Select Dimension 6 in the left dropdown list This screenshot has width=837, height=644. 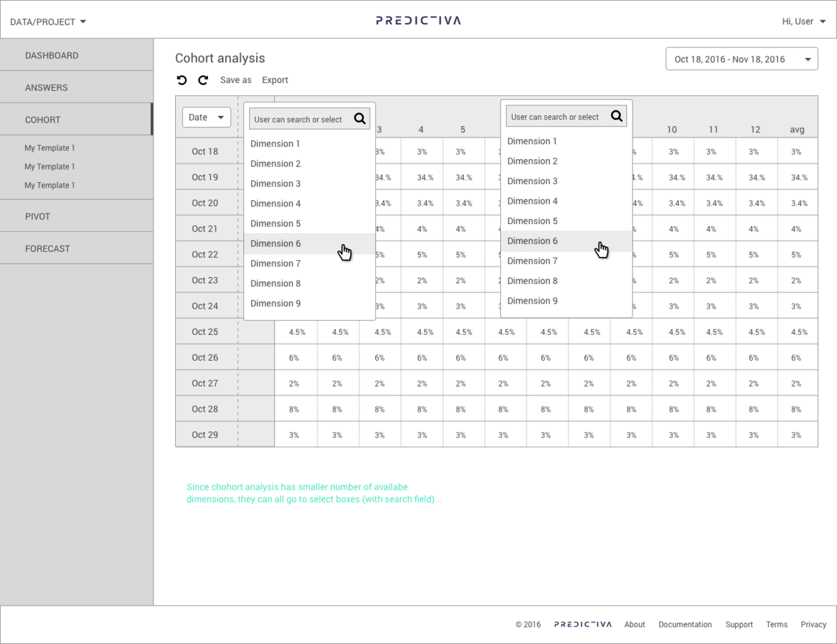coord(275,243)
